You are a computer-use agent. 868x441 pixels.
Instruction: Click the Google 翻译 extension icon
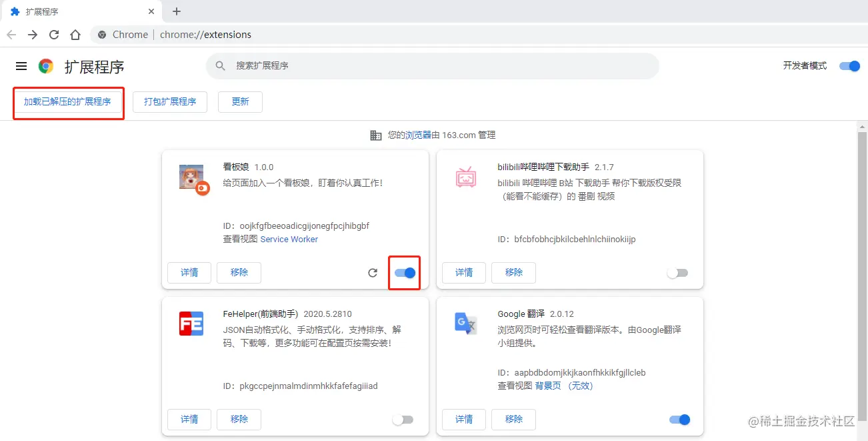tap(465, 324)
